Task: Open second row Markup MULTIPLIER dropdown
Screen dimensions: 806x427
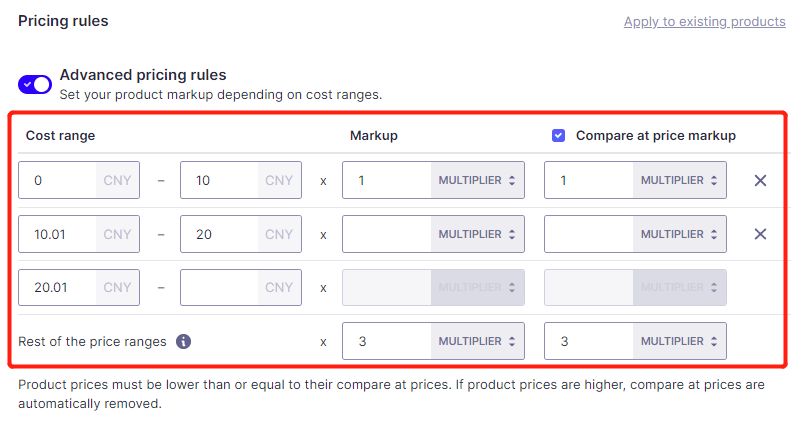Action: pos(477,234)
